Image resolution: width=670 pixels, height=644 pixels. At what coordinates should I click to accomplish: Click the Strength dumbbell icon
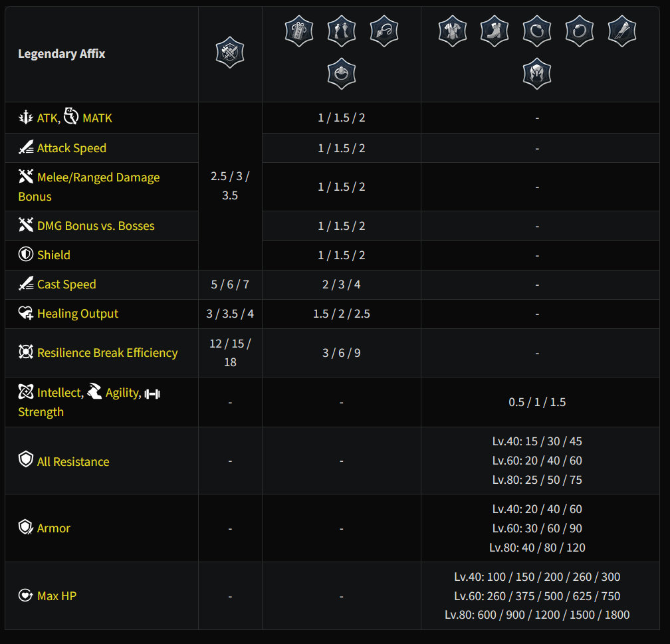pyautogui.click(x=152, y=393)
